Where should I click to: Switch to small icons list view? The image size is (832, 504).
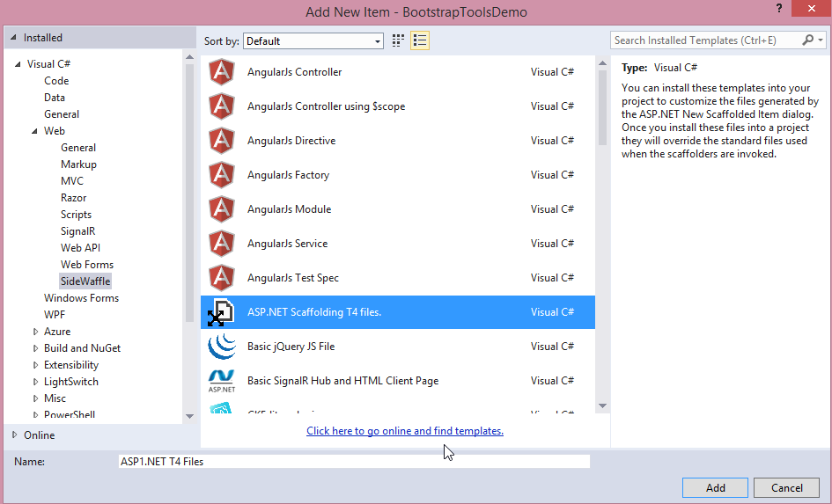(420, 40)
